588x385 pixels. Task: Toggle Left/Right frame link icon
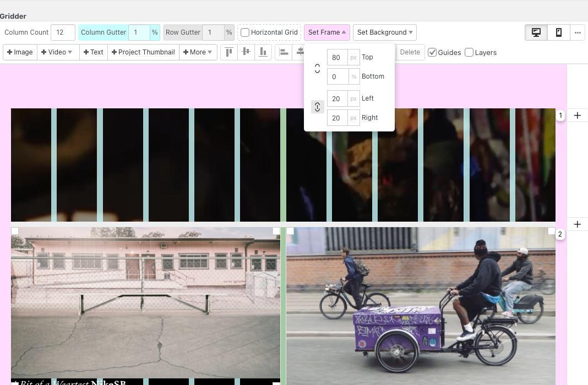[317, 107]
